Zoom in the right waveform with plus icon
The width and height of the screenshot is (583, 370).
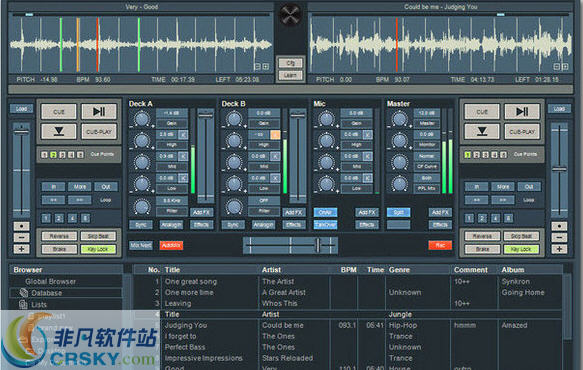(565, 67)
